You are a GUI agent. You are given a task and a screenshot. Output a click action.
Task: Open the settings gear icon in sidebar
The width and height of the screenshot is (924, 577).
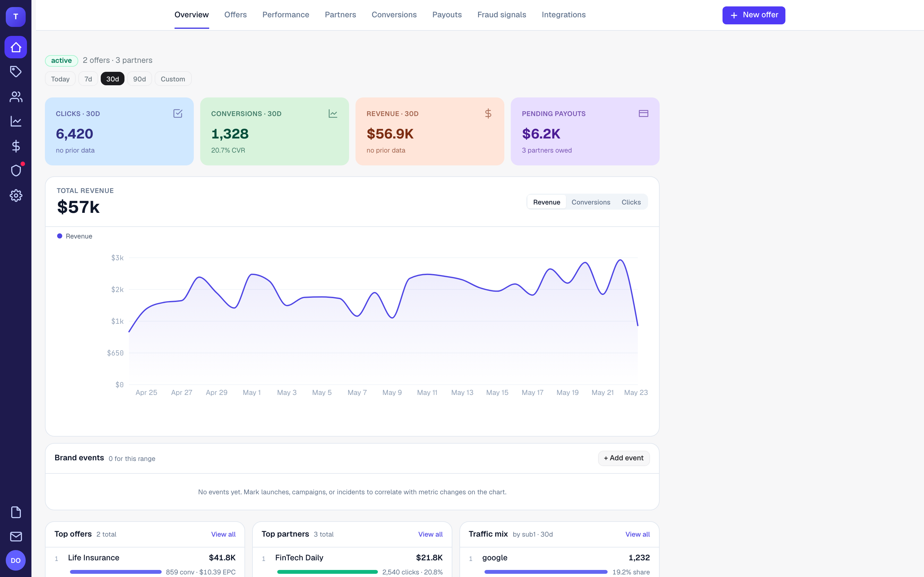[x=16, y=196]
